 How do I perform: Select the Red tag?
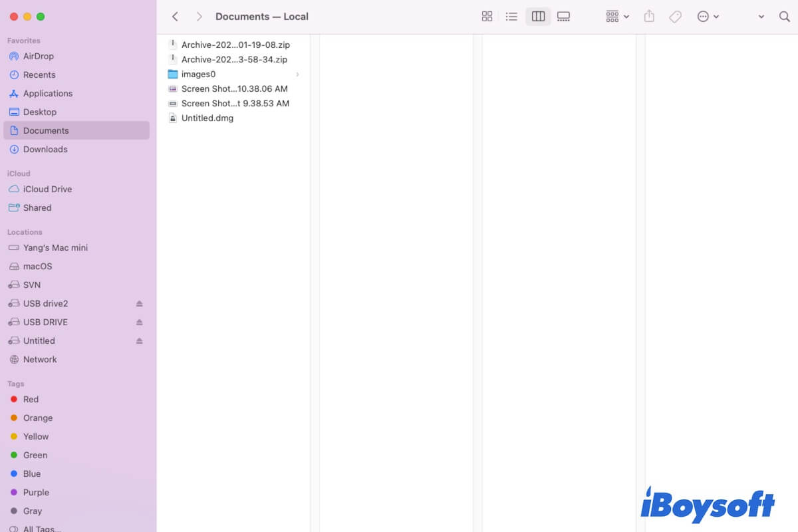30,399
